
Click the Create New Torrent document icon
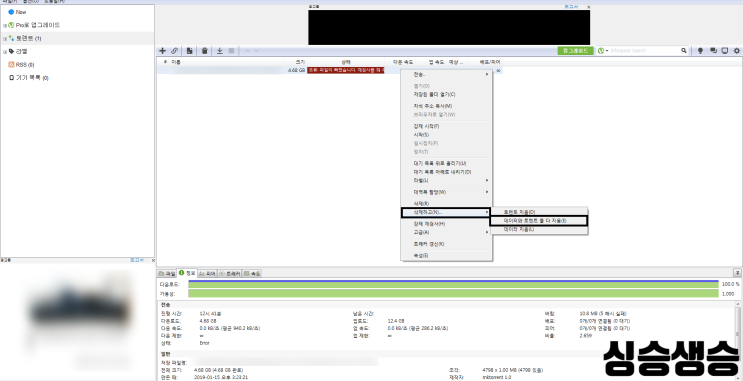pos(190,51)
